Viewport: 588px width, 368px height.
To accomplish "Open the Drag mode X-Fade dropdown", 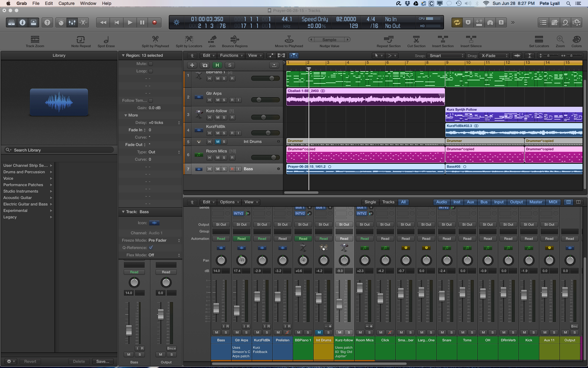I will 494,56.
